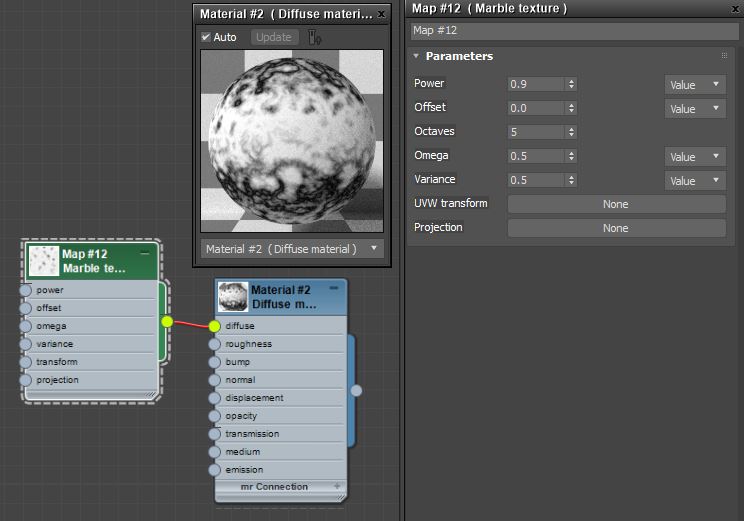This screenshot has width=744, height=521.
Task: Click the Omega value field
Action: (x=536, y=156)
